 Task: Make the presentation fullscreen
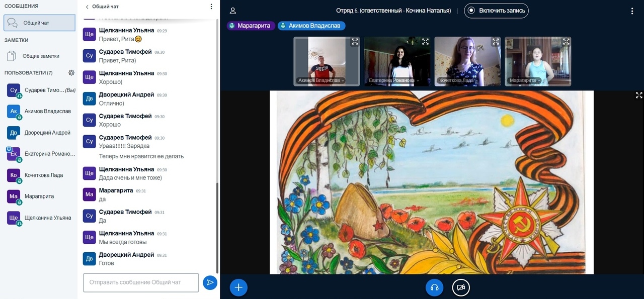click(639, 95)
